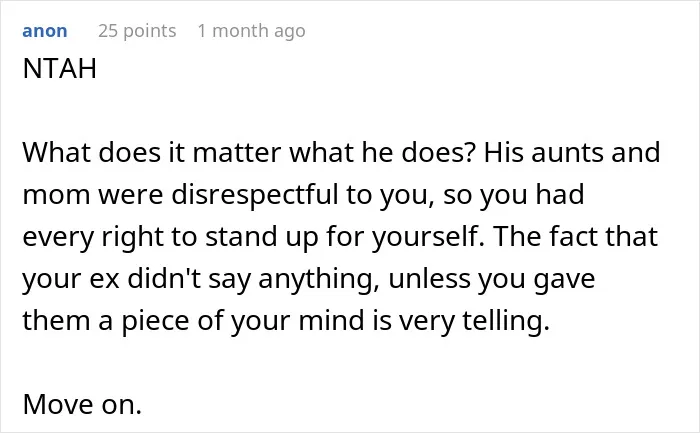Click the phrase piece of your mind
This screenshot has height=433, width=700.
point(242,321)
